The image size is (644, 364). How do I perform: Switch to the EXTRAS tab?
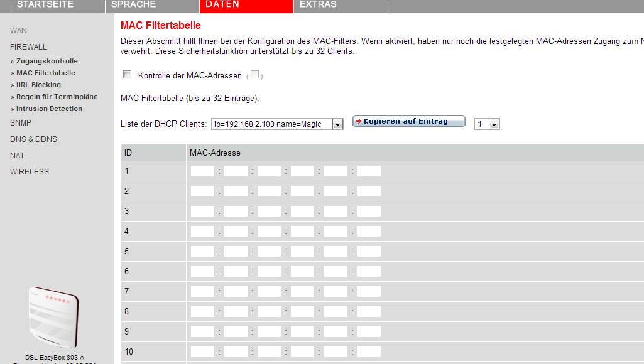click(x=318, y=4)
